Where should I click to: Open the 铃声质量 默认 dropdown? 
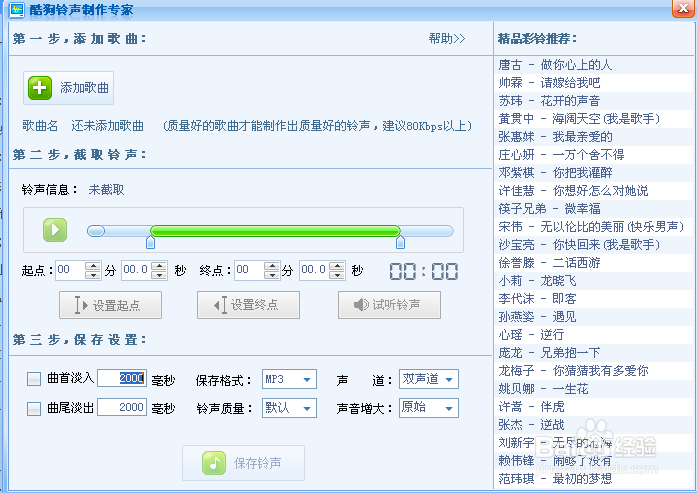[x=289, y=408]
